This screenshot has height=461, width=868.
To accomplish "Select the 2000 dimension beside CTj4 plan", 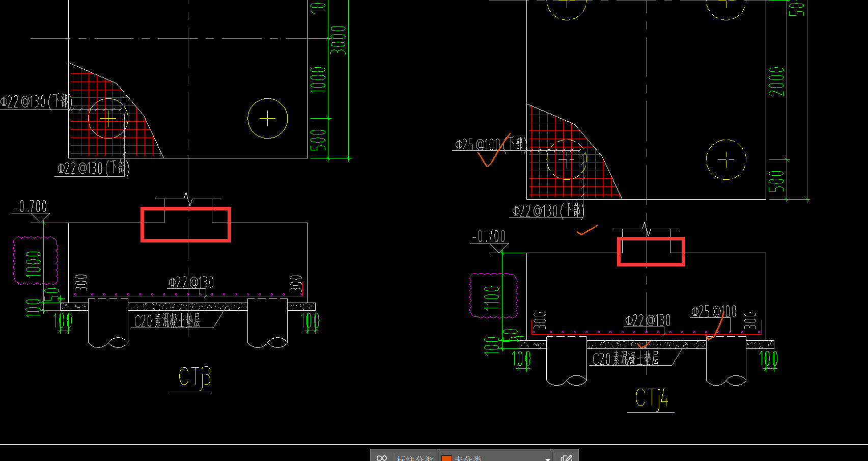I will [776, 82].
